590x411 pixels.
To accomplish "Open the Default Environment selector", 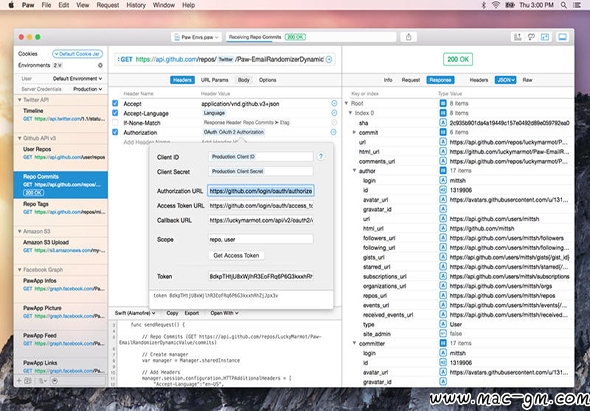I will coord(77,79).
